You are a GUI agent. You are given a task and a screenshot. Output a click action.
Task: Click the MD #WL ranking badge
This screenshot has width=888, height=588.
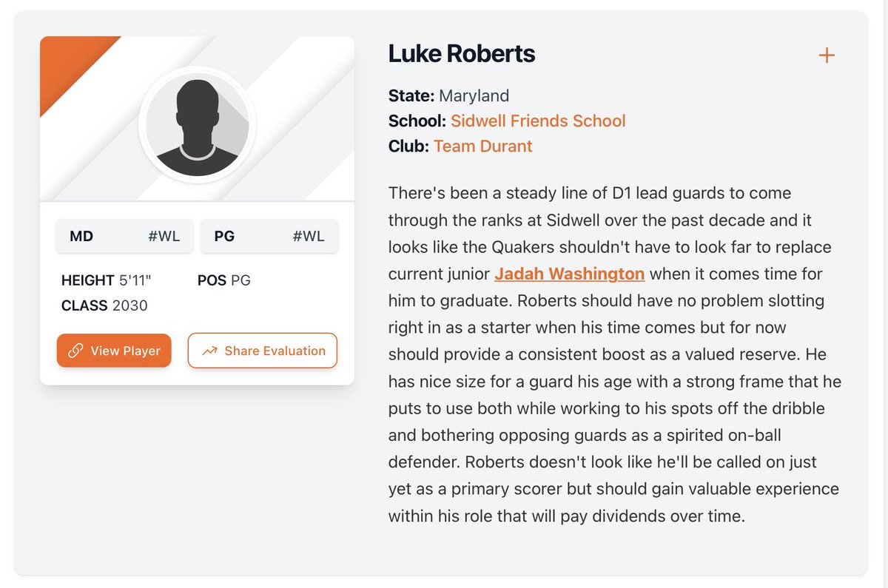[125, 237]
